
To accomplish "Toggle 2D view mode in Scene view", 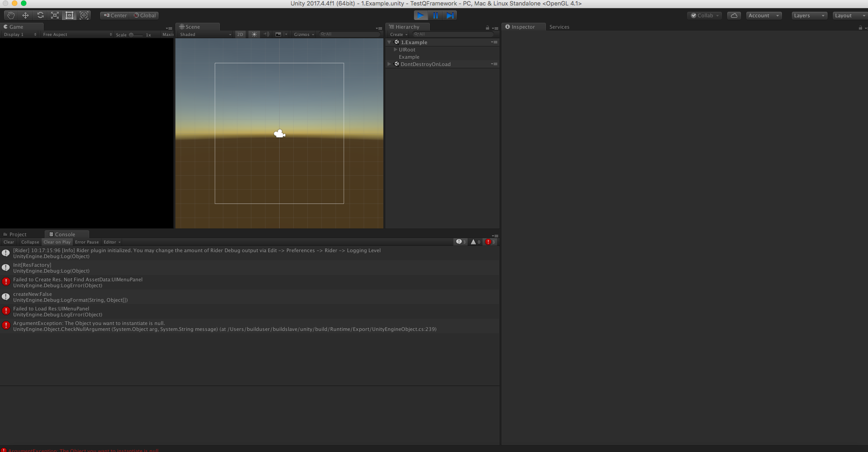I will [x=240, y=34].
